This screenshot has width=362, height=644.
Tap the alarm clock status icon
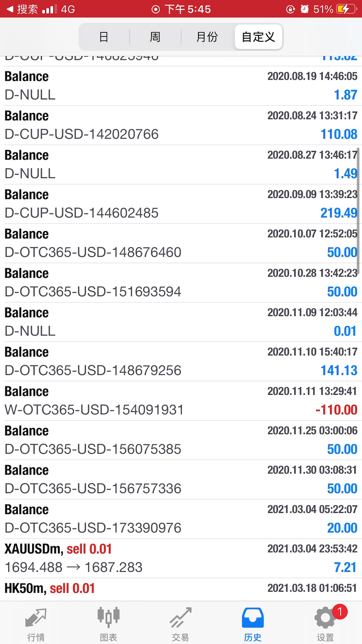click(304, 9)
